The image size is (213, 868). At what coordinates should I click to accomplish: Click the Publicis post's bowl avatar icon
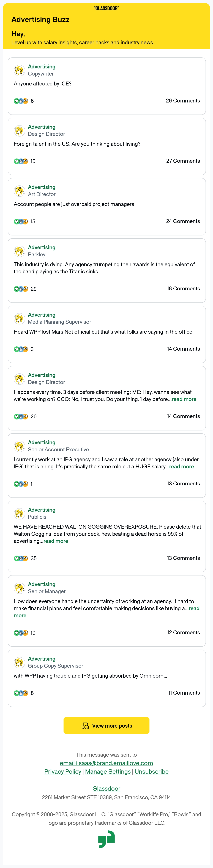(19, 514)
